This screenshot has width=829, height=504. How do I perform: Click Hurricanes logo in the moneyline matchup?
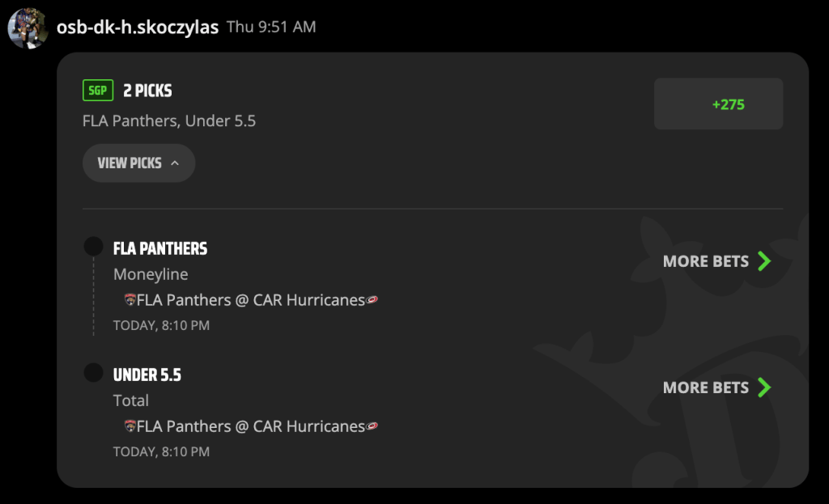coord(372,299)
